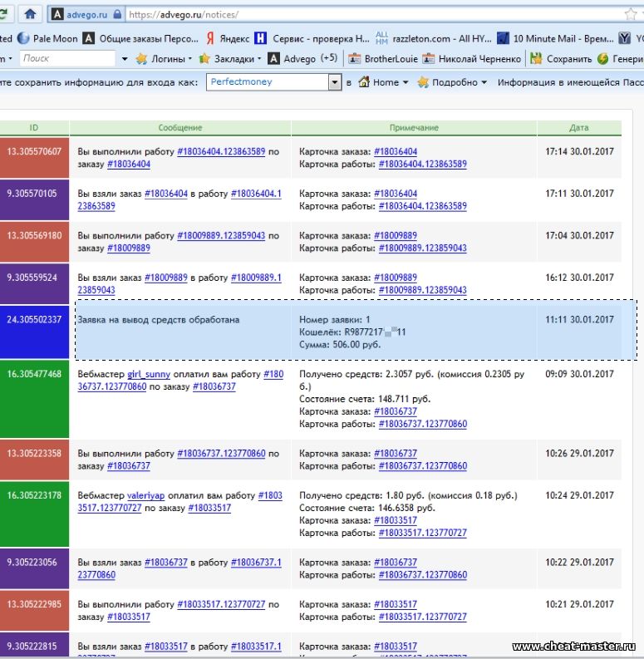Open the Home toolbar menu
644x659 pixels.
pos(383,82)
